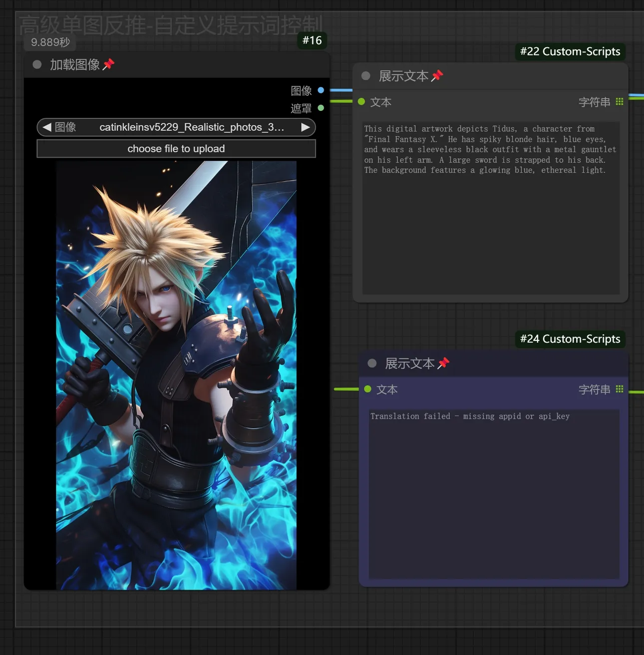Click the loaded Cloud character image preview
644x655 pixels.
point(176,375)
